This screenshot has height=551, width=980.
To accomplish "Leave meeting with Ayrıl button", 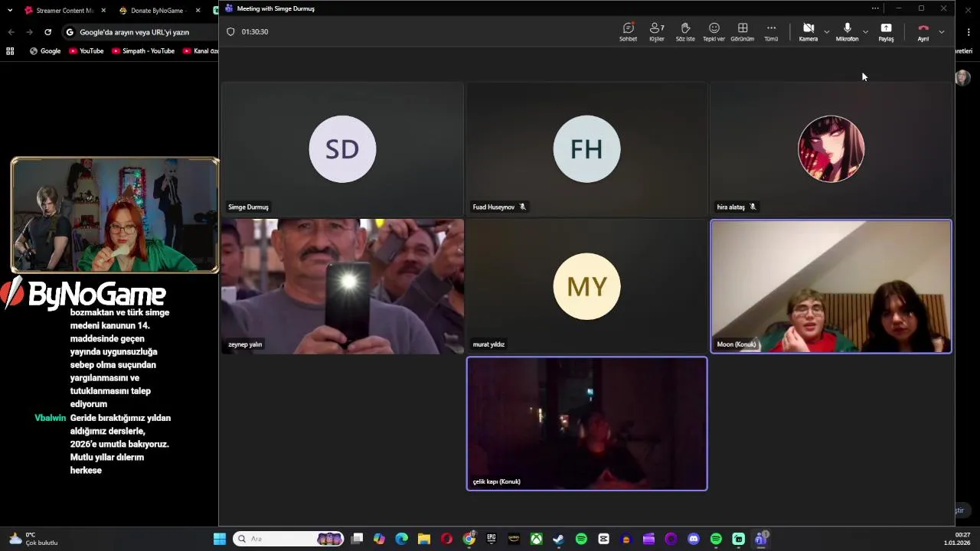I will 923,32.
